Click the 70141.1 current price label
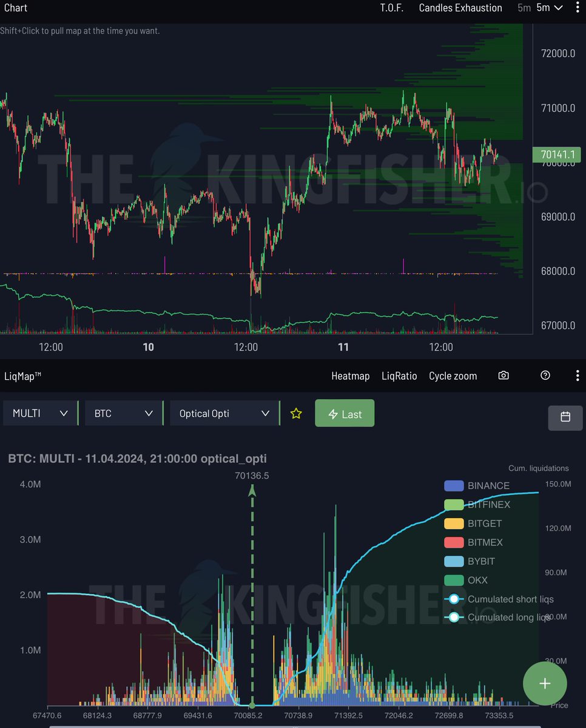 click(x=557, y=155)
